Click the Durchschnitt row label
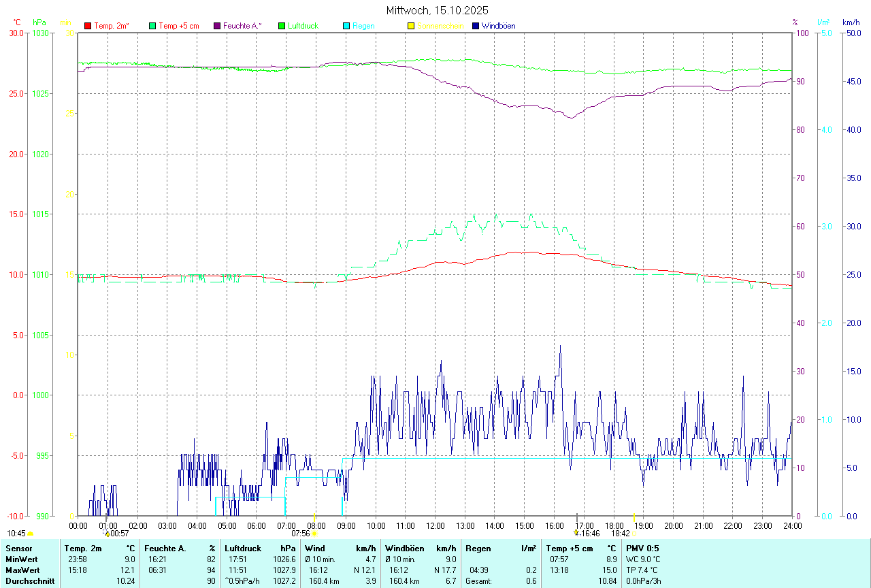The width and height of the screenshot is (871, 588). [30, 581]
